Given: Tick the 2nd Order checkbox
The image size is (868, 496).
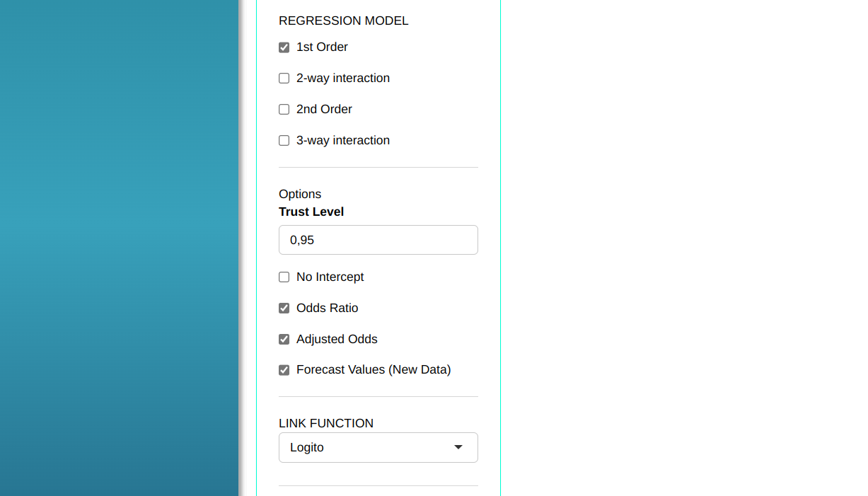Looking at the screenshot, I should pyautogui.click(x=284, y=110).
